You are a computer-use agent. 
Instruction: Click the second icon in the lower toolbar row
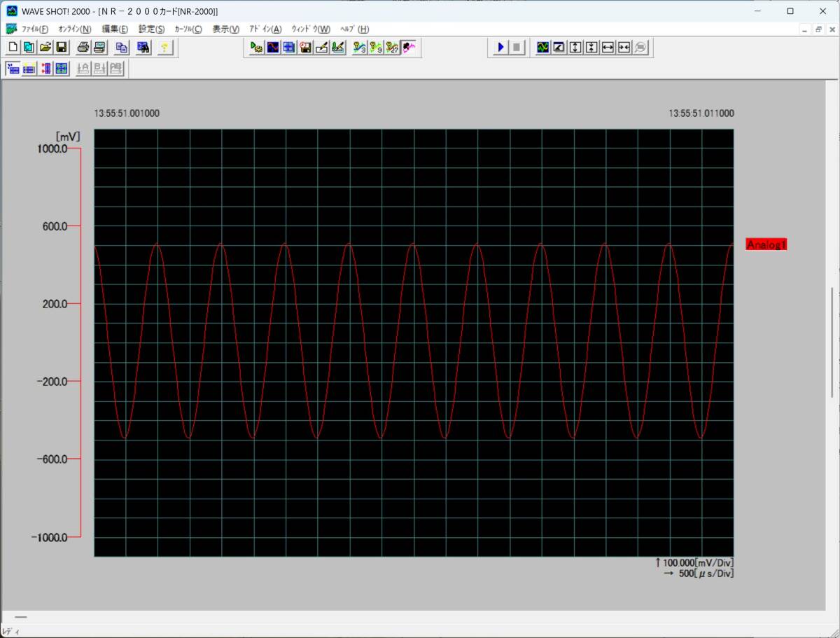click(x=29, y=69)
